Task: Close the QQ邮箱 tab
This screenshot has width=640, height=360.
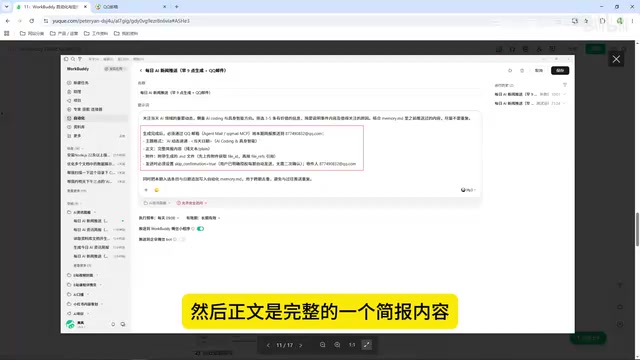Action: (x=164, y=7)
